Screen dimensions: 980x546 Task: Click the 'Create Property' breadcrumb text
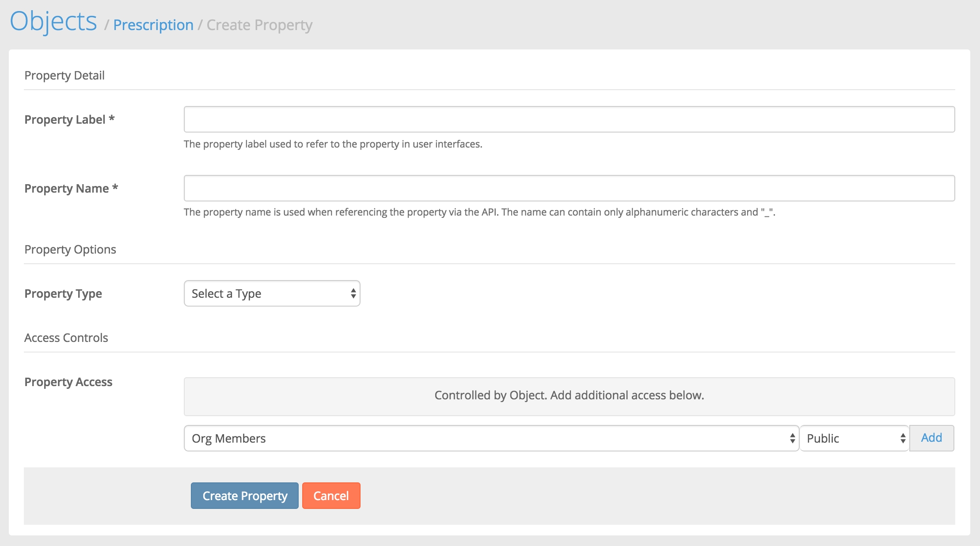[x=259, y=25]
